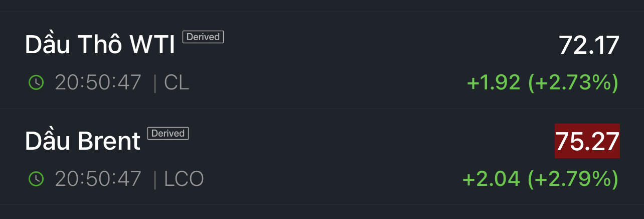Open the Dầu Thô WTI instrument name
The image size is (644, 219).
(100, 46)
